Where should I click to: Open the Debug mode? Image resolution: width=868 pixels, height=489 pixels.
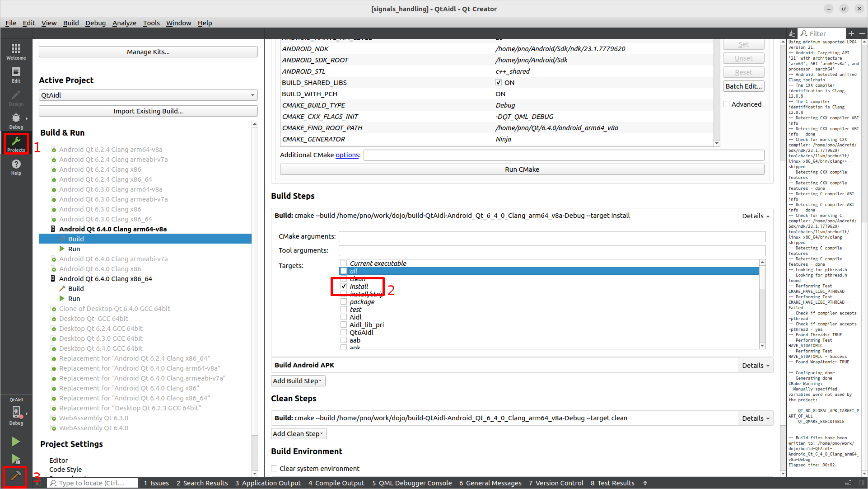16,121
